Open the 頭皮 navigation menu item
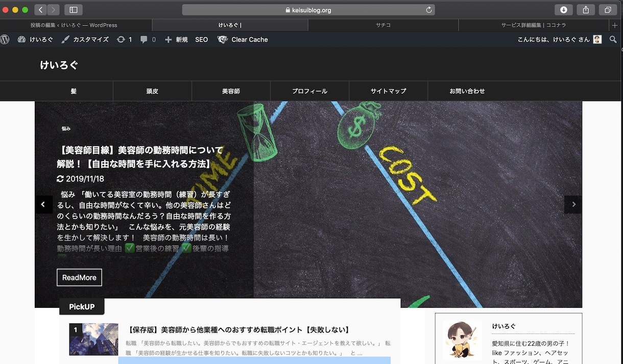This screenshot has width=623, height=364. 152,91
